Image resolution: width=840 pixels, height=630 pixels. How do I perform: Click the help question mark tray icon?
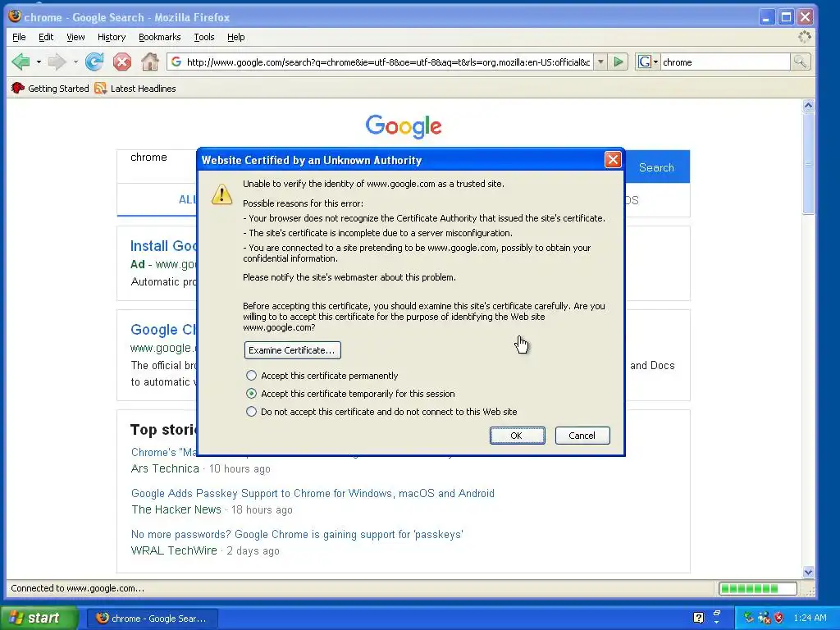[x=698, y=618]
